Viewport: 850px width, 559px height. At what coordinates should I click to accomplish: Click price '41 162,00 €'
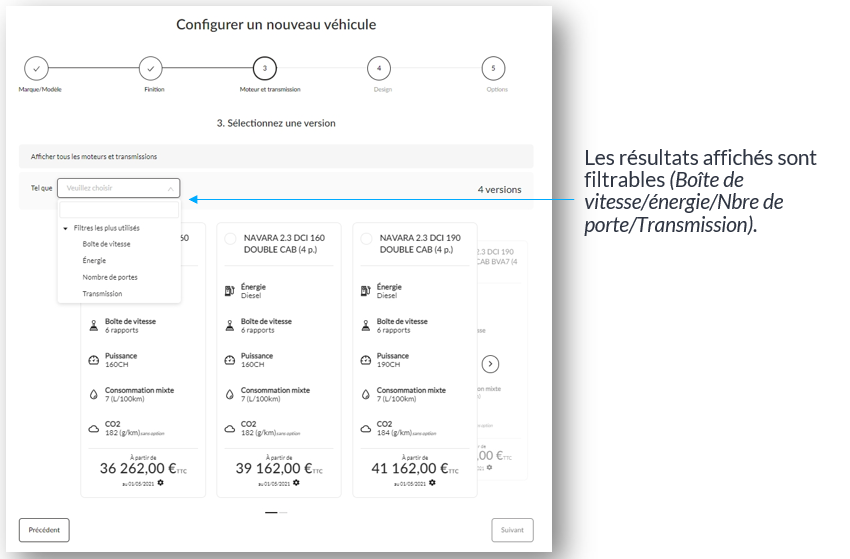click(410, 468)
